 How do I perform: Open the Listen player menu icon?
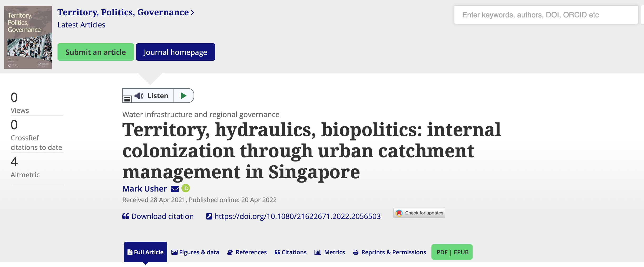(x=127, y=99)
